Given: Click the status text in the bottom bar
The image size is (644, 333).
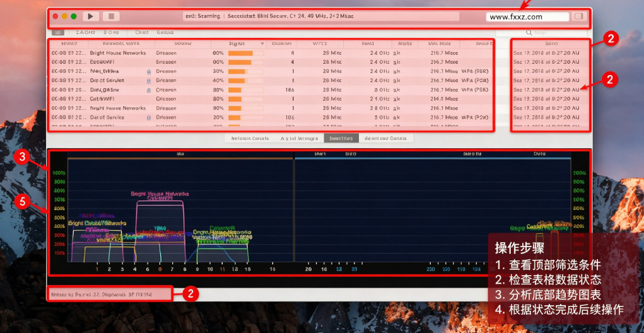Looking at the screenshot, I should pyautogui.click(x=102, y=294).
